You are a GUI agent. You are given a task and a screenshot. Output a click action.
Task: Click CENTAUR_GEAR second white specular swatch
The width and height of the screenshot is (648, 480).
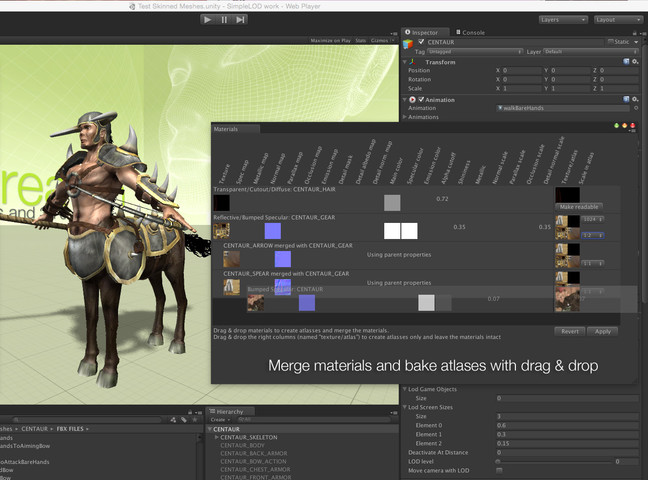[410, 231]
